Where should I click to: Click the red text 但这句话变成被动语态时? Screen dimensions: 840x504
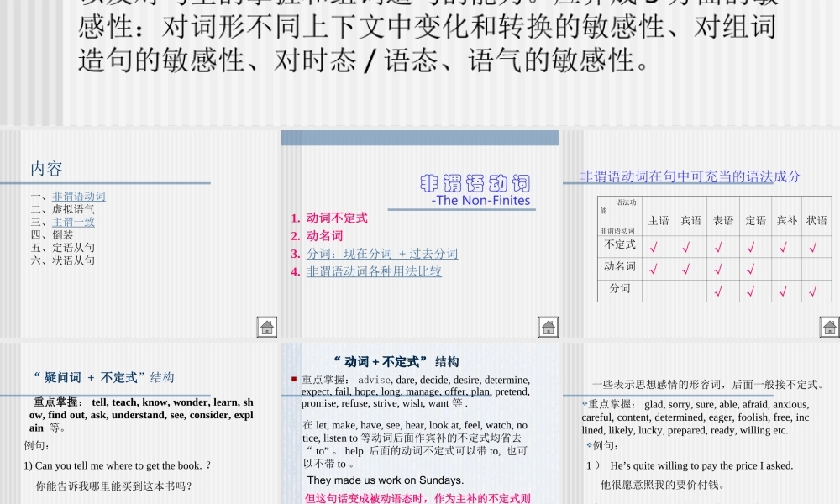pyautogui.click(x=417, y=498)
